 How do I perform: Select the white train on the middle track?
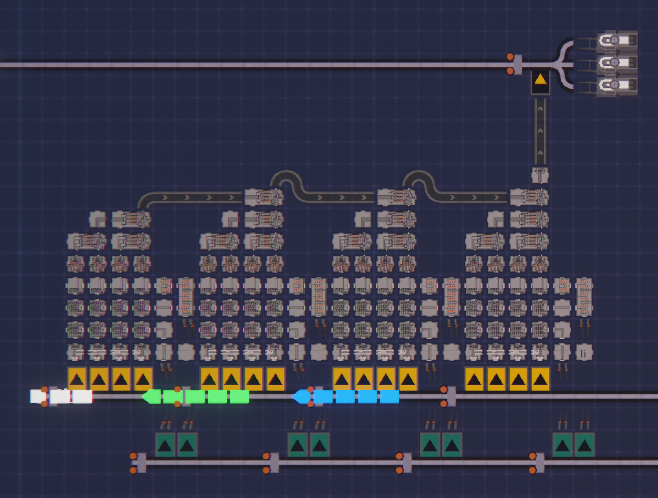coord(61,396)
